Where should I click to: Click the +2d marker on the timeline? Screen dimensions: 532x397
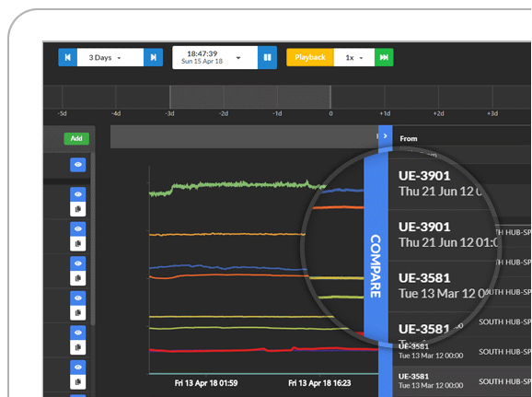tap(439, 113)
